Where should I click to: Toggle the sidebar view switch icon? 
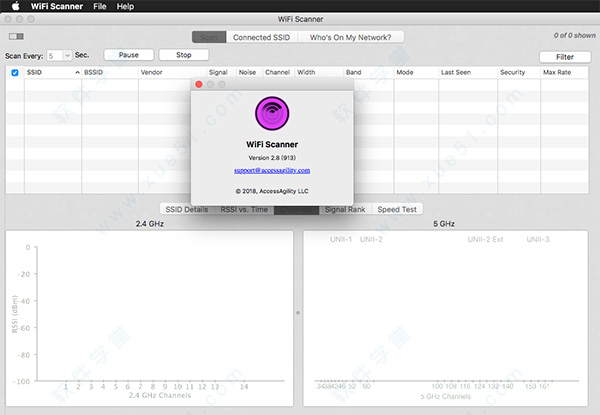pyautogui.click(x=16, y=36)
